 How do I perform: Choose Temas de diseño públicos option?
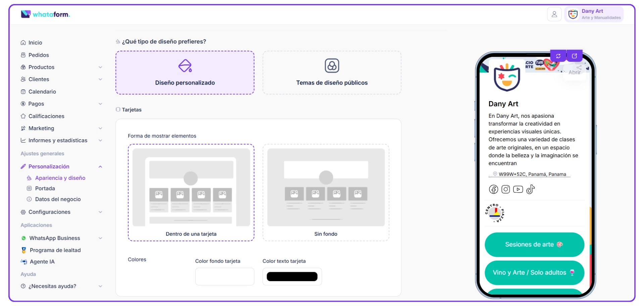tap(332, 73)
